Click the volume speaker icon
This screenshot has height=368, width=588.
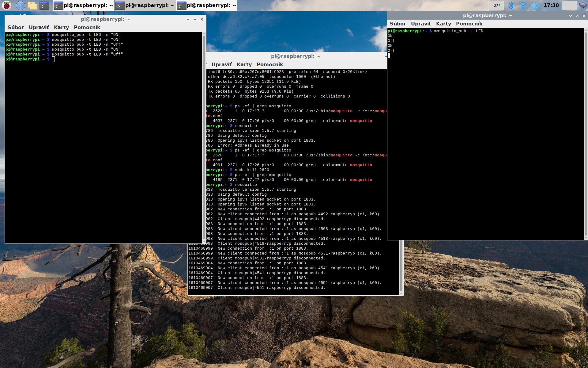(534, 5)
